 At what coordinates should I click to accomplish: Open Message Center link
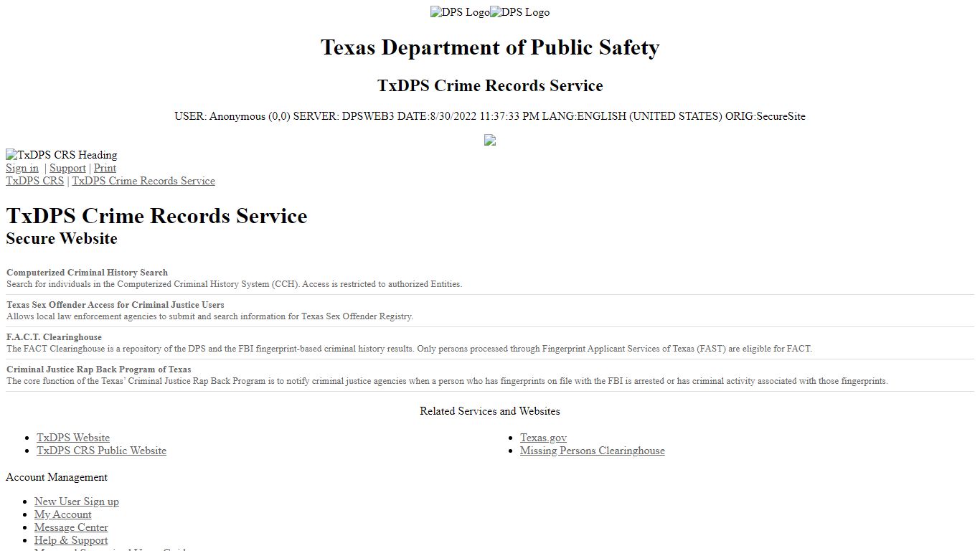[71, 527]
